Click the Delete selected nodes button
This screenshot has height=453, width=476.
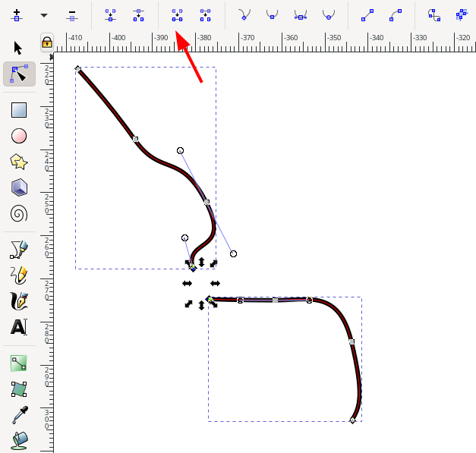pyautogui.click(x=71, y=14)
